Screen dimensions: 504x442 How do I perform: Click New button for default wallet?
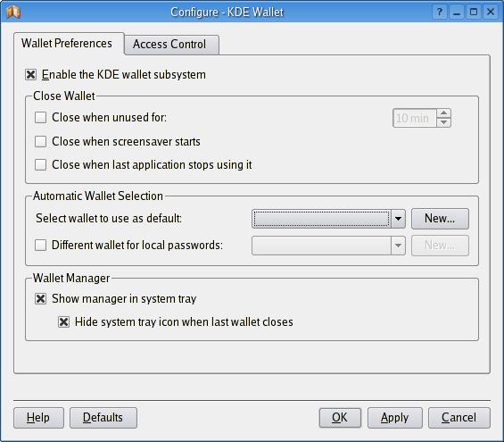click(x=440, y=219)
